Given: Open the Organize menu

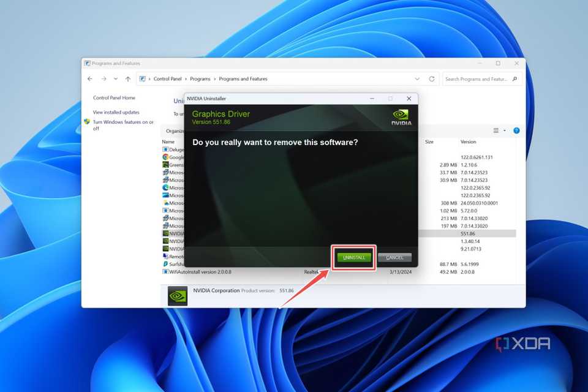Looking at the screenshot, I should pyautogui.click(x=175, y=130).
